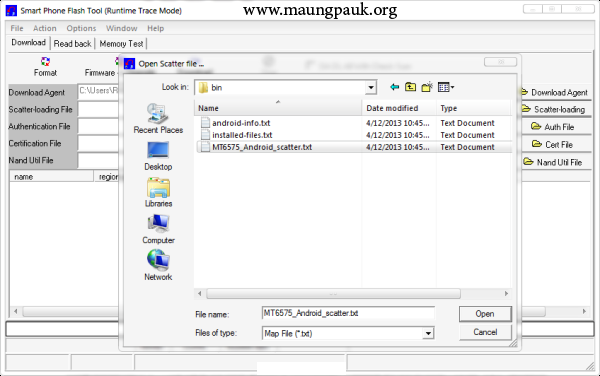Switch to the Download tab
600x376 pixels.
(x=29, y=42)
